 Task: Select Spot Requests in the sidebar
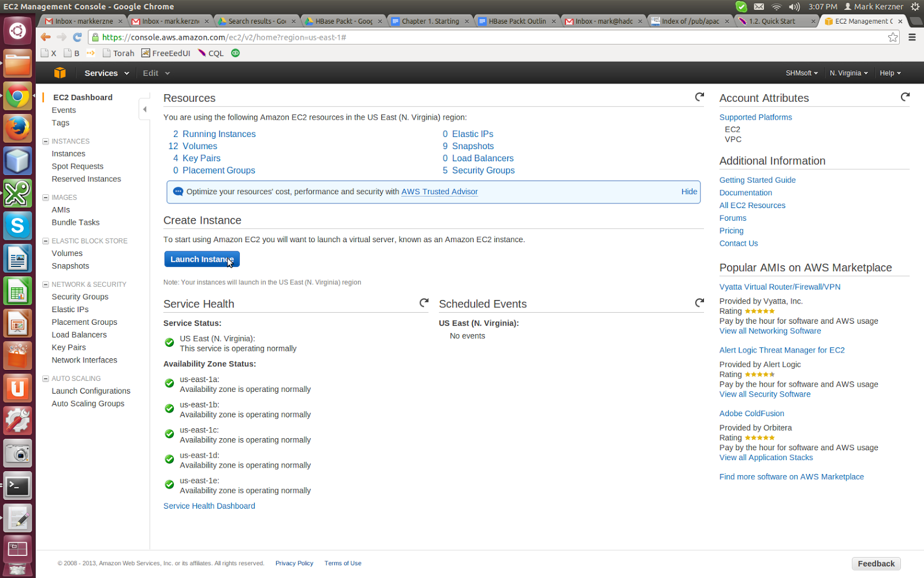tap(77, 166)
